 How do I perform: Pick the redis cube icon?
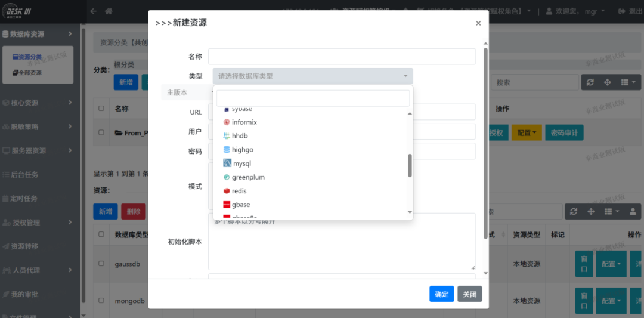click(227, 191)
